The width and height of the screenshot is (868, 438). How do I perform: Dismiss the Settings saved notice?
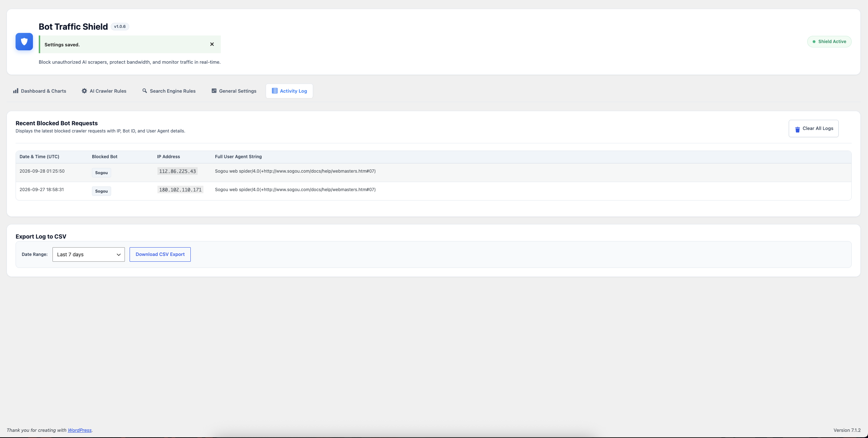tap(212, 44)
